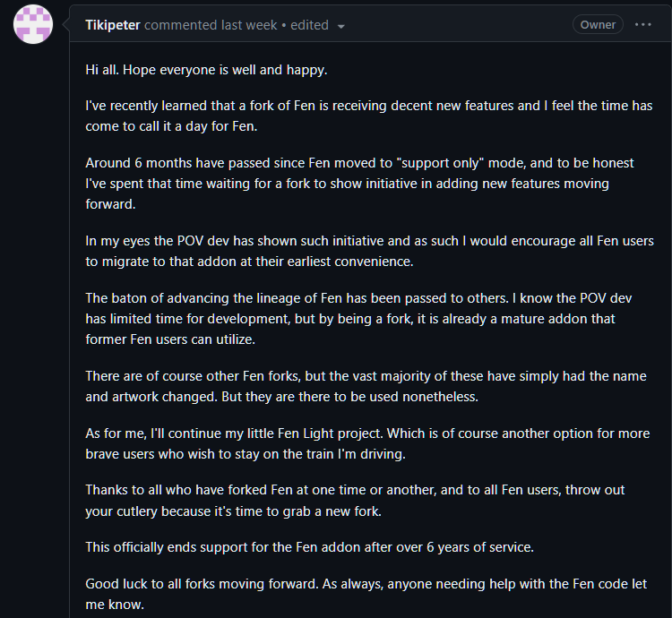Expand the edited history caret arrow
The image size is (672, 618).
point(341,27)
